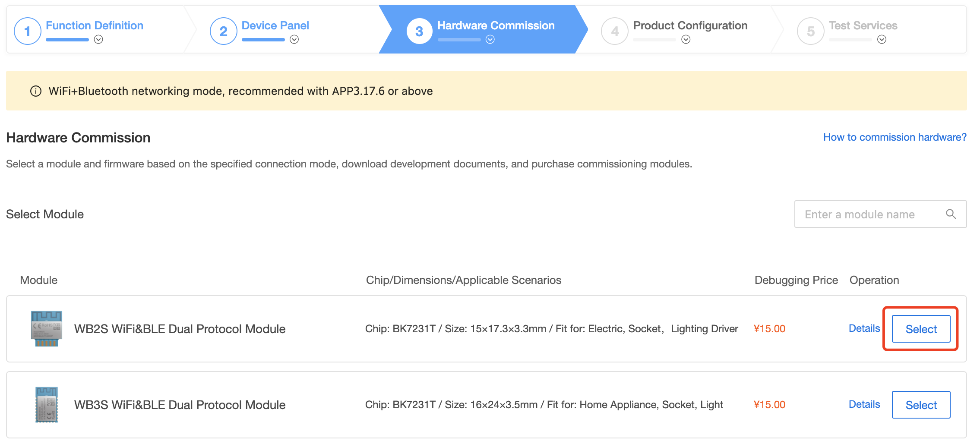980x441 pixels.
Task: Click the step 4 circle numbered icon
Action: pyautogui.click(x=614, y=30)
